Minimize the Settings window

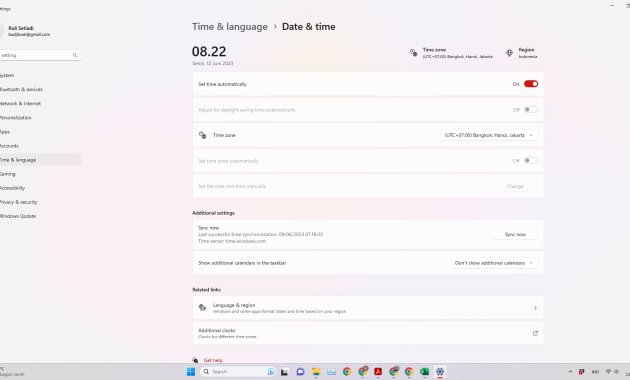(x=612, y=6)
